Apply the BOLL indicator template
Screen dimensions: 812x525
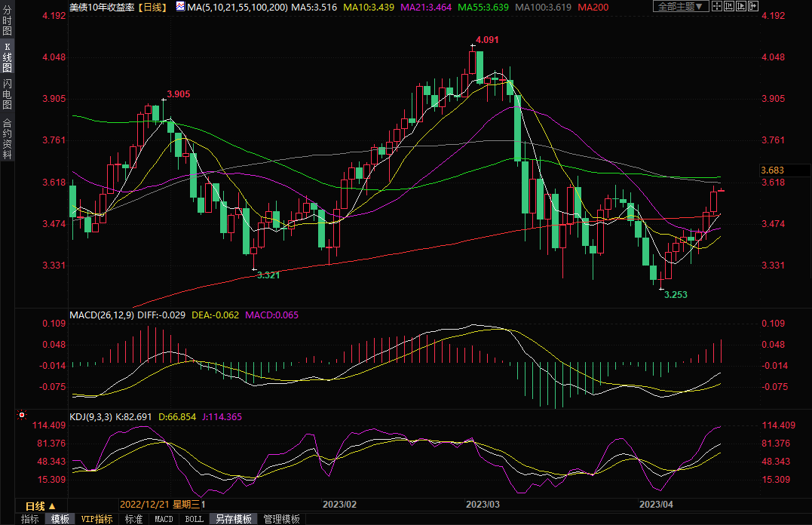tap(194, 519)
